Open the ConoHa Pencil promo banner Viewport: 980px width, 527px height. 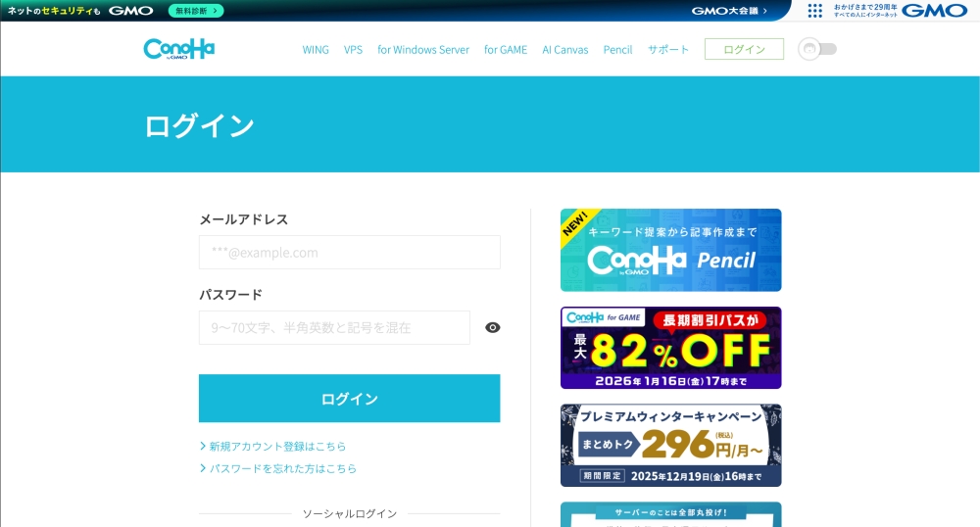[x=670, y=250]
